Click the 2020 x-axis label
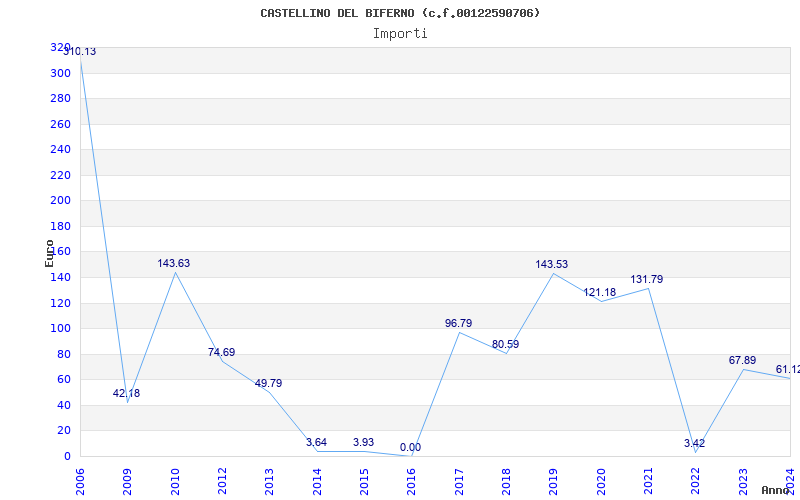This screenshot has width=800, height=500. tap(601, 482)
